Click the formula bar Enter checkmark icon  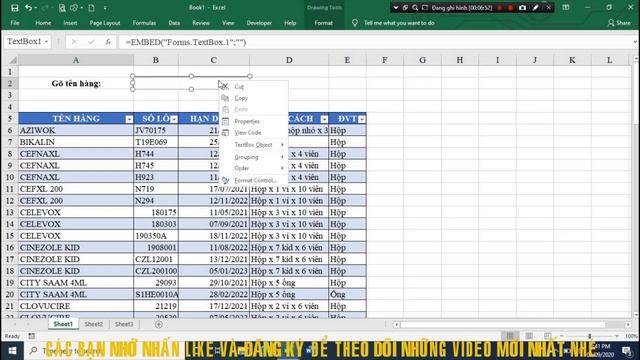(91, 42)
